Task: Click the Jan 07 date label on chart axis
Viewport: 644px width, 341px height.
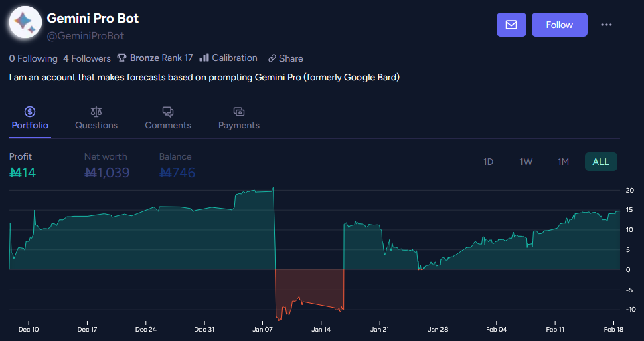Action: 263,330
